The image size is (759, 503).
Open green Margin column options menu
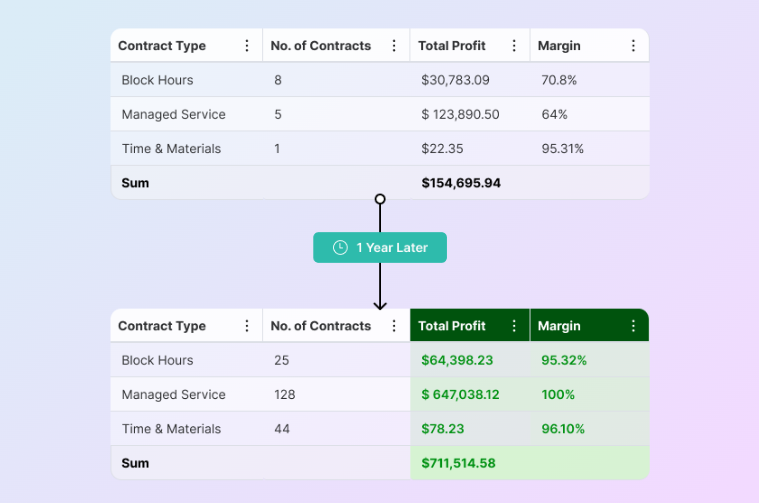point(633,326)
